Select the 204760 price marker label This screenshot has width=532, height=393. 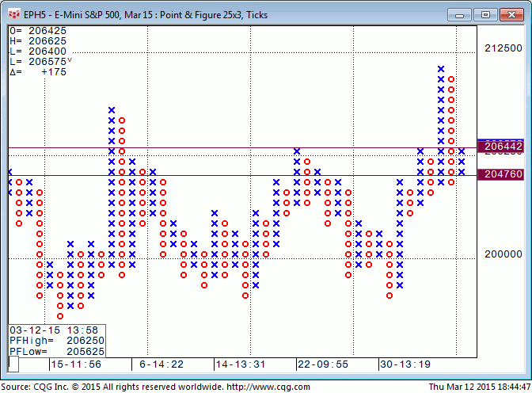501,174
